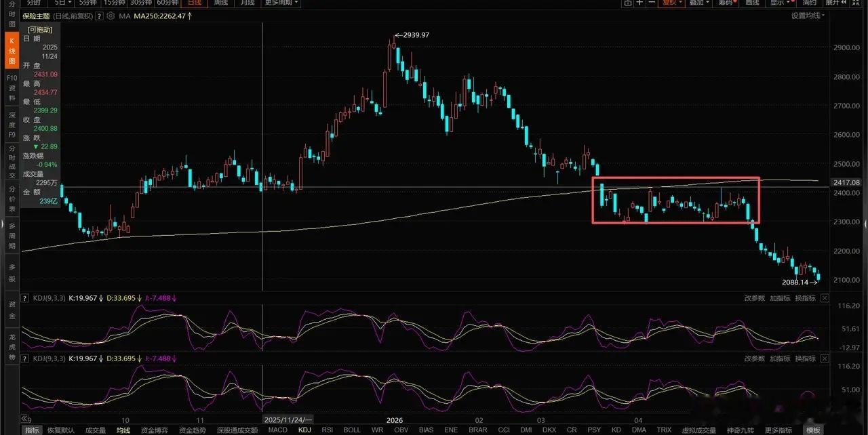This screenshot has width=868, height=435.
Task: Click the question mark icon of first KDJ panel
Action: click(x=25, y=298)
